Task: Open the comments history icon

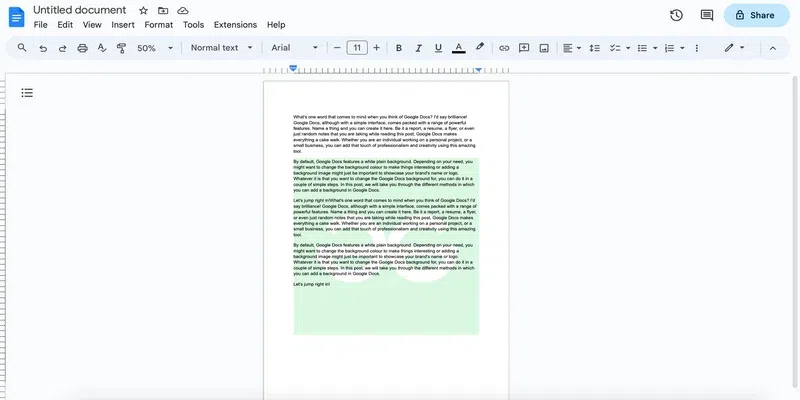Action: (x=707, y=15)
